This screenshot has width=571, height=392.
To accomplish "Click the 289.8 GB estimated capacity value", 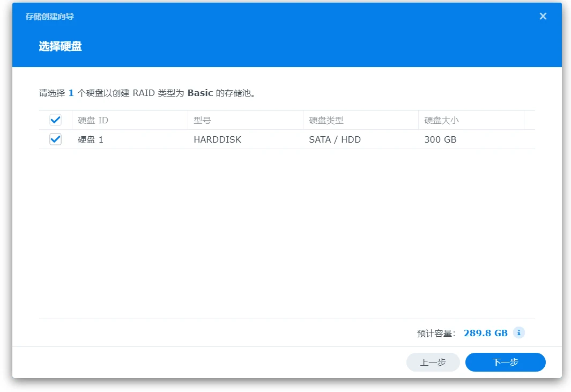I will (x=485, y=333).
